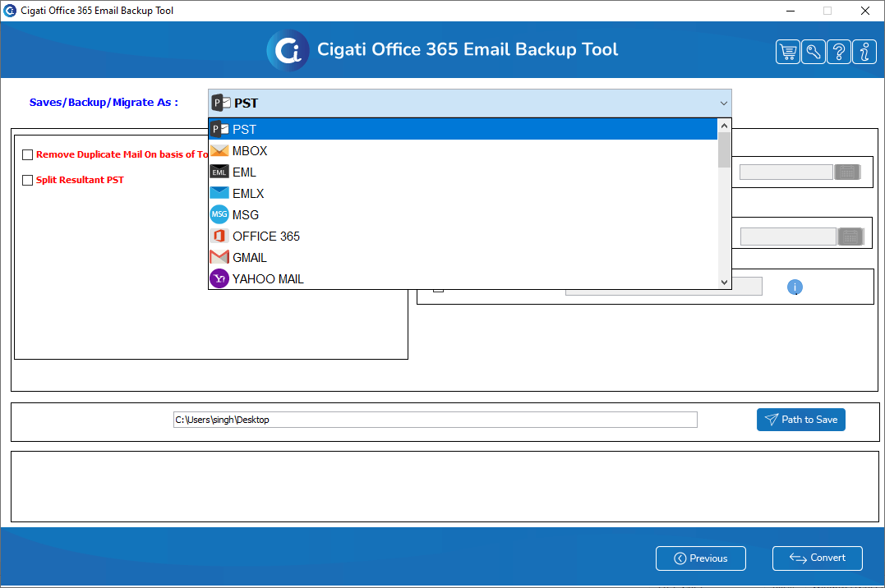Image resolution: width=885 pixels, height=588 pixels.
Task: Click the blue info circle icon
Action: [x=795, y=287]
